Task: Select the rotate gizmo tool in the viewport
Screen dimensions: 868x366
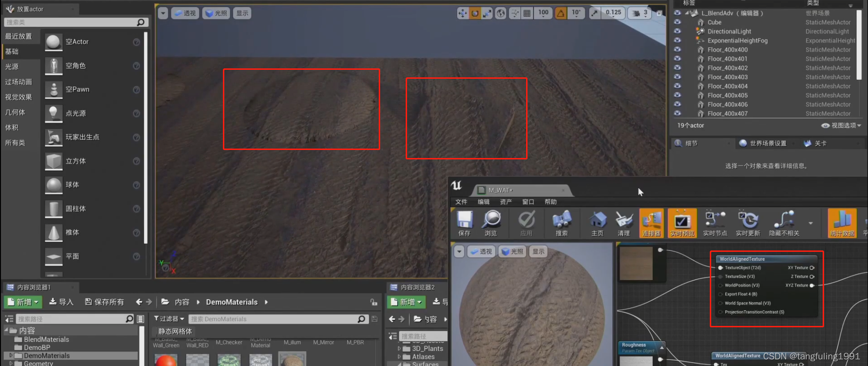Action: pos(475,13)
